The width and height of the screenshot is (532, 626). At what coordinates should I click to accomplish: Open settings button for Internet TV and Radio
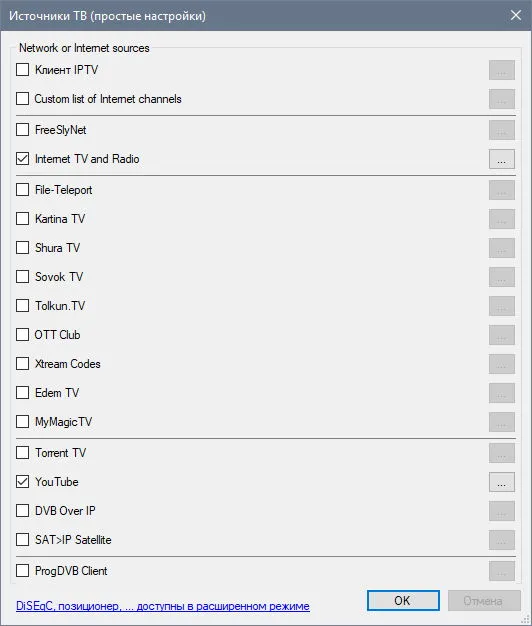coord(502,159)
